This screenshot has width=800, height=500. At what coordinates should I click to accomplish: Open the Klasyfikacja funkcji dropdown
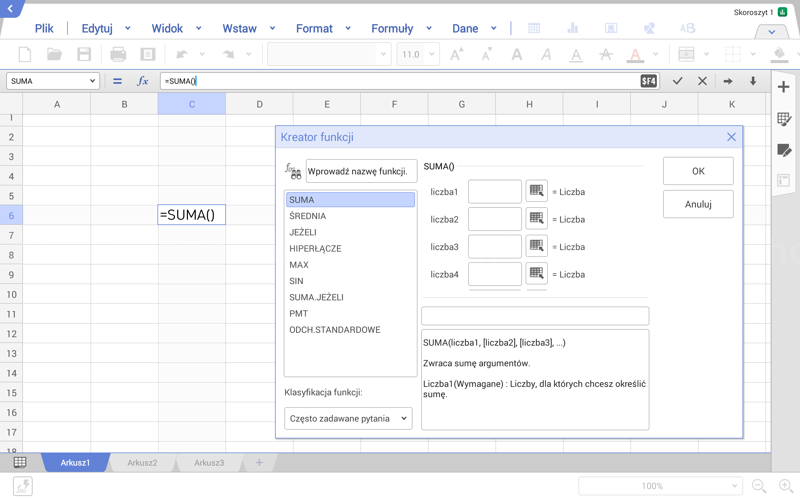(348, 419)
